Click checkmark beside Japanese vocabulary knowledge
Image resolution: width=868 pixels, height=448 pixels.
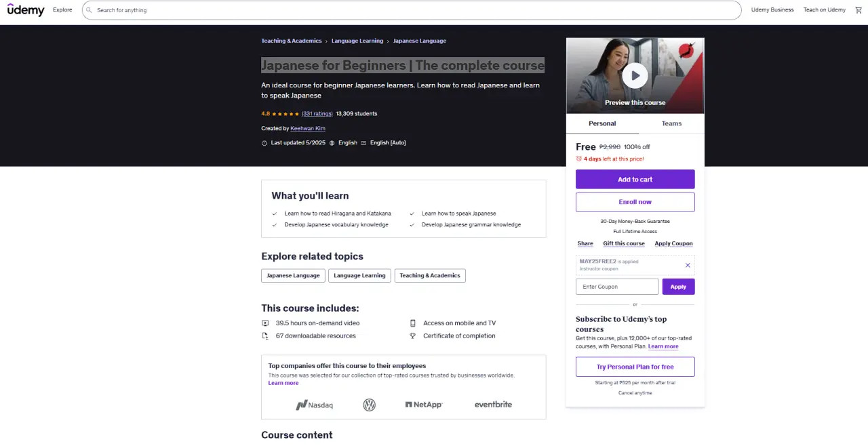coord(275,224)
